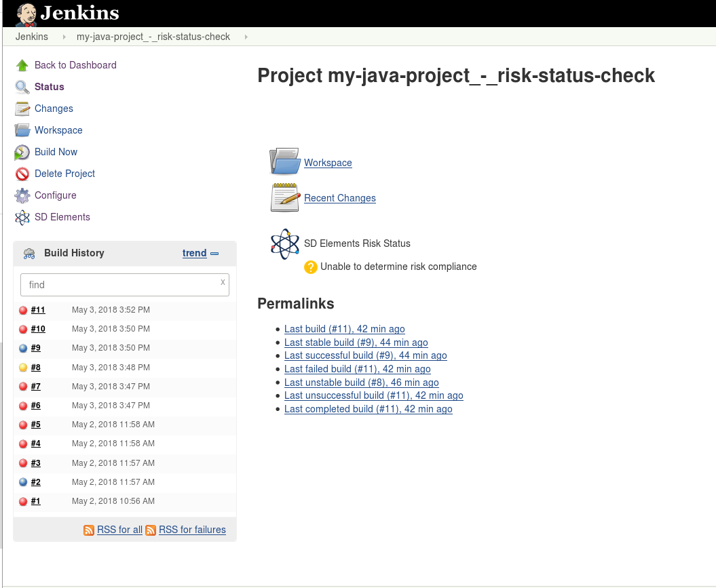Click the Configure gear icon
The height and width of the screenshot is (588, 716).
click(x=22, y=195)
